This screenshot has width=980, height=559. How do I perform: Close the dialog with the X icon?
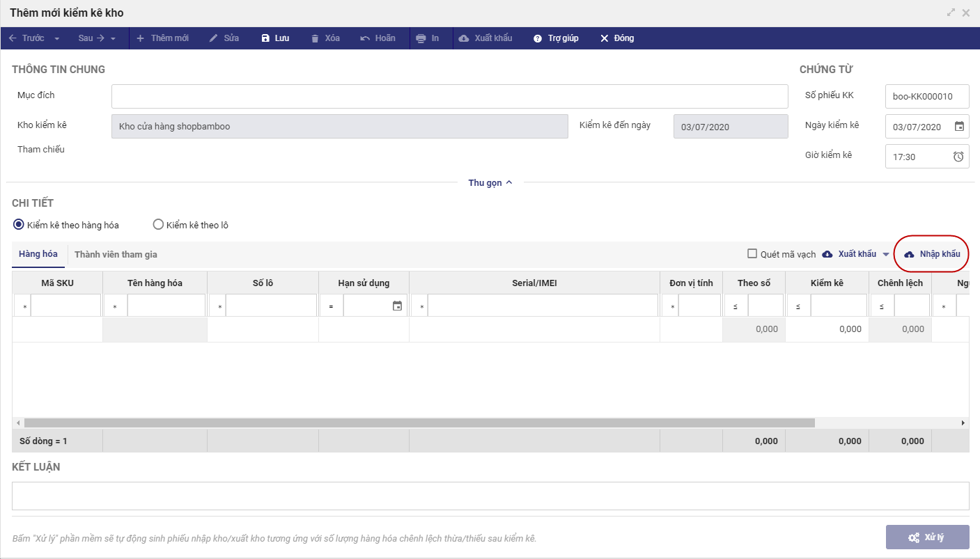(x=966, y=13)
